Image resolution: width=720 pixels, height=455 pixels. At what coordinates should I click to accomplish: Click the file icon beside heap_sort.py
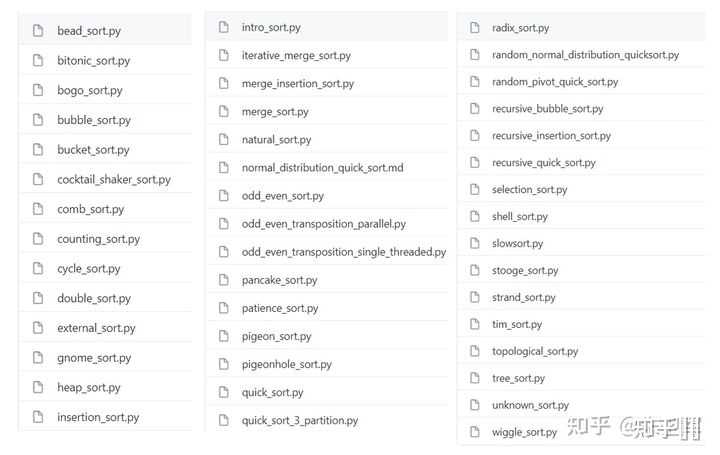(37, 387)
